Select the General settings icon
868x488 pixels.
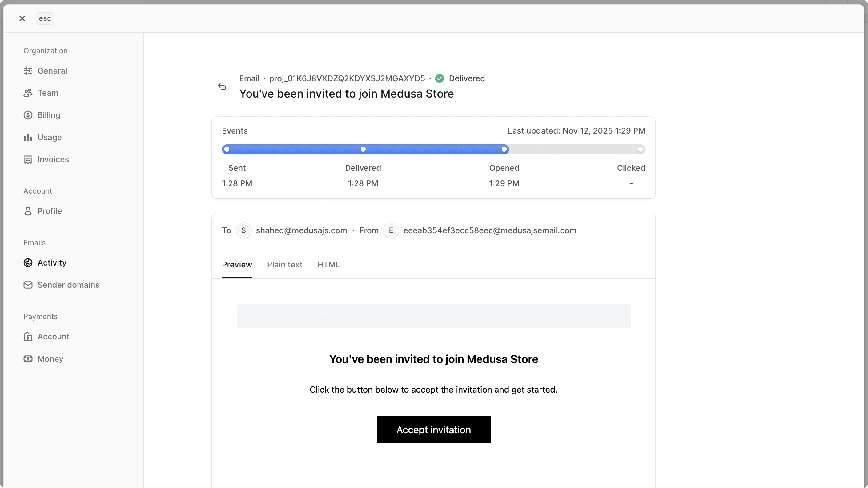point(28,71)
